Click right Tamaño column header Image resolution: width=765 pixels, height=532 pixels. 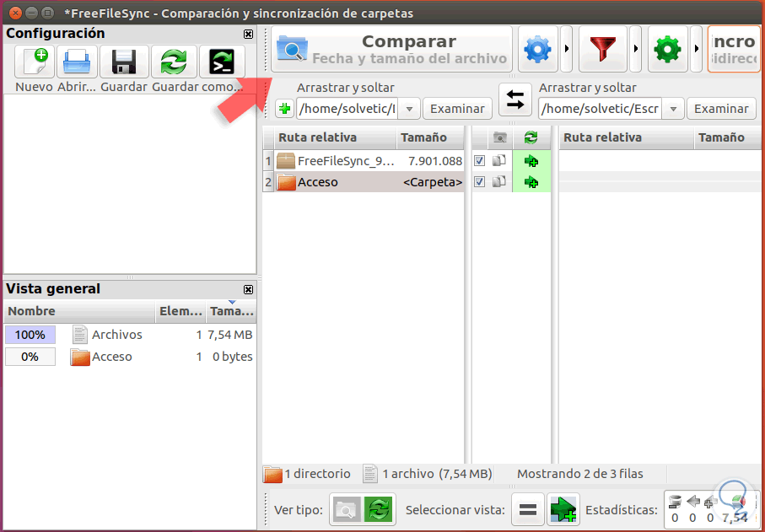tap(729, 137)
